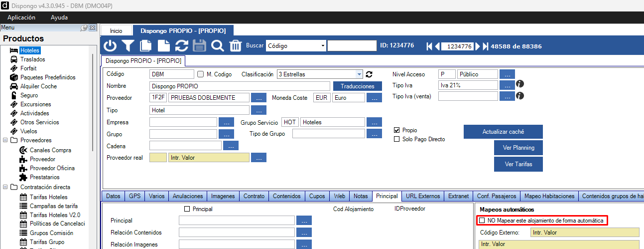
Task: Open the filter funnel tool
Action: 129,46
